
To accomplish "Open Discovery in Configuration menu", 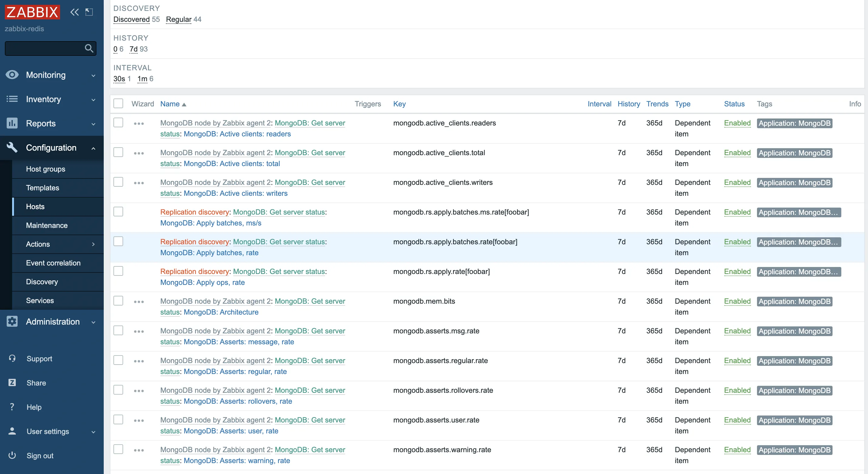I will [x=42, y=282].
